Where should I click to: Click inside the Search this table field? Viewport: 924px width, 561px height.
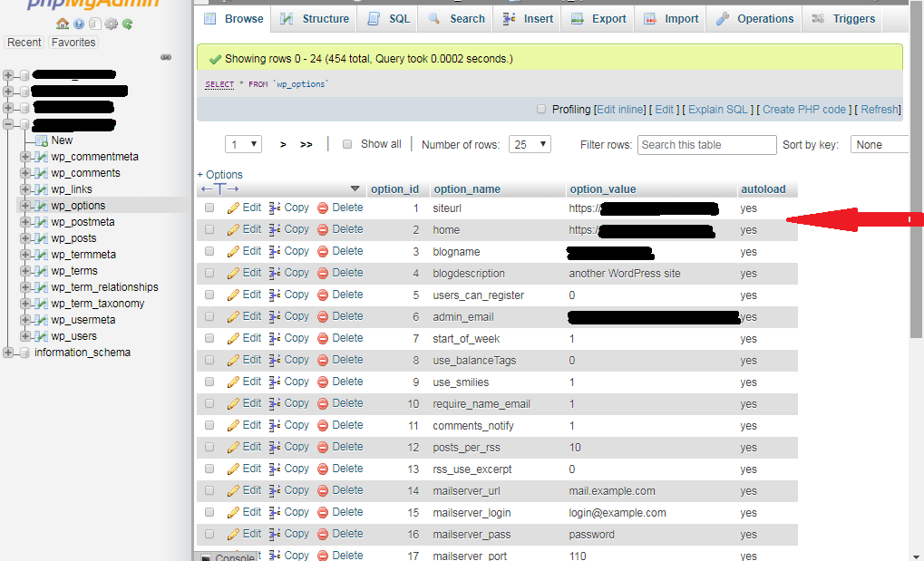coord(705,144)
